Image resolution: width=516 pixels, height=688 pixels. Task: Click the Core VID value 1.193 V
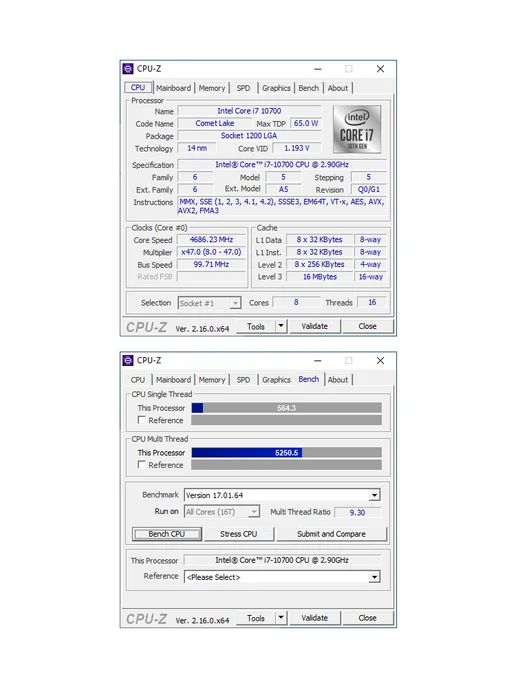coord(297,148)
